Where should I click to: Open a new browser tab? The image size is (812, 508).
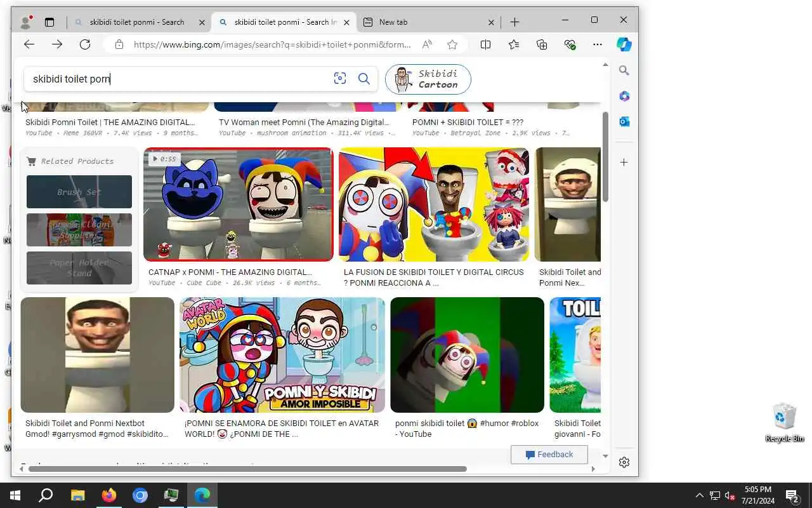pyautogui.click(x=514, y=22)
